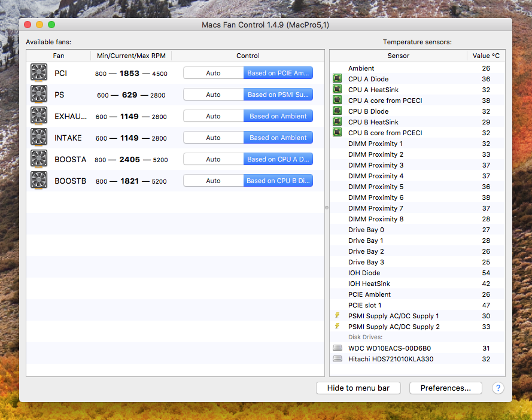Click the PCI fan icon
The image size is (532, 420).
(x=39, y=72)
